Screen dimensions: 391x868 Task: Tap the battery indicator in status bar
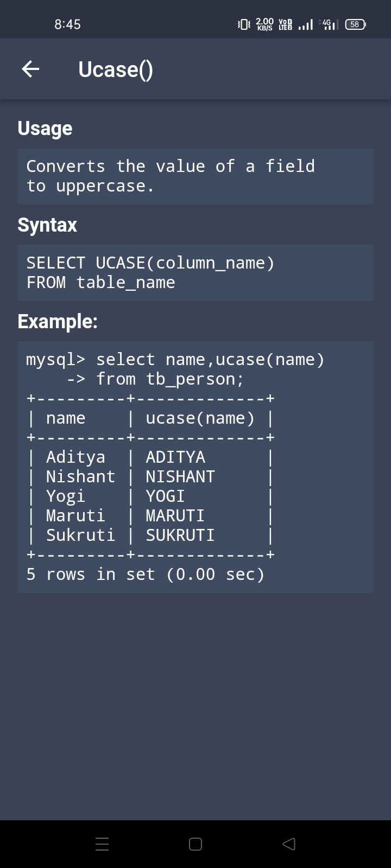[x=355, y=24]
